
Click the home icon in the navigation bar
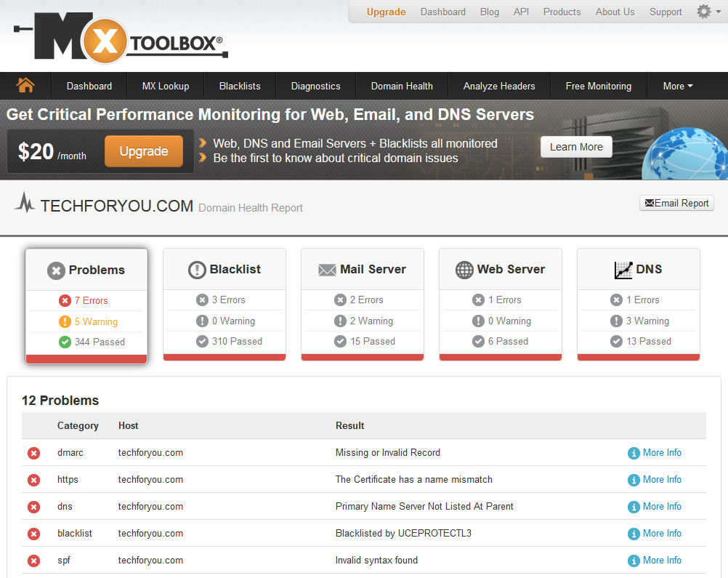coord(25,86)
